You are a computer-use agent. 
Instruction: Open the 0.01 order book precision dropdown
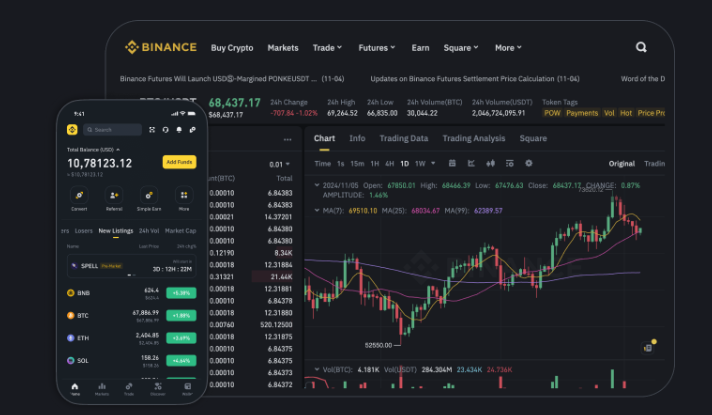pos(279,164)
